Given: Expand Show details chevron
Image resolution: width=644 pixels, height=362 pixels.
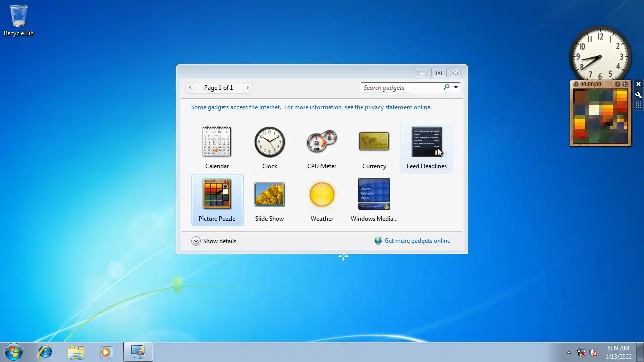Looking at the screenshot, I should tap(196, 241).
